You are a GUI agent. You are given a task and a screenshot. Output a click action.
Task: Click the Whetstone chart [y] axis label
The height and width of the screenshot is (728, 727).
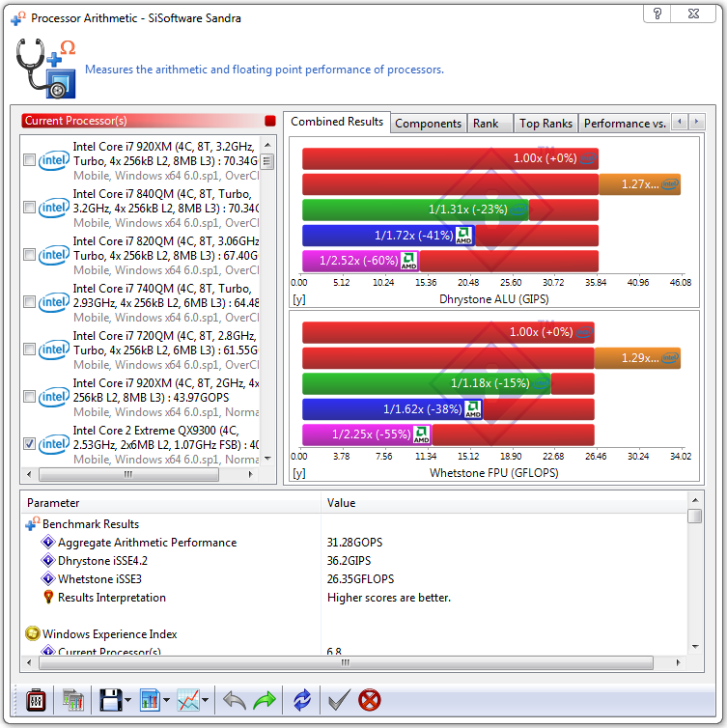[x=299, y=473]
